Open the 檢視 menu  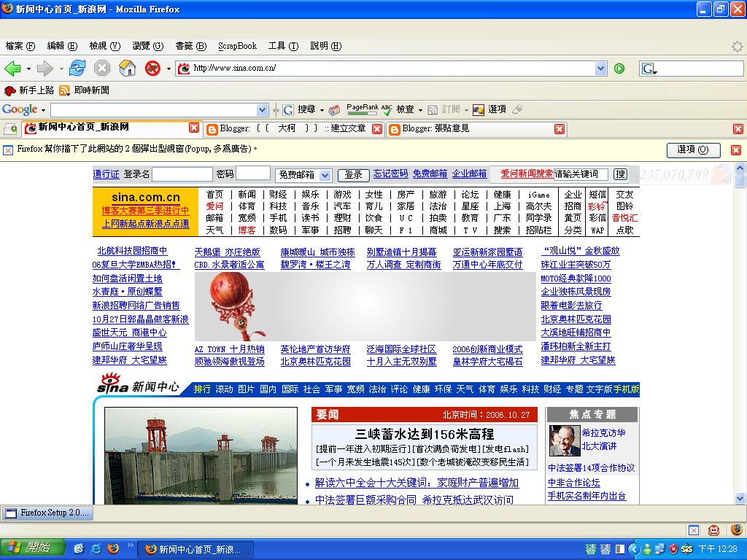(x=105, y=46)
